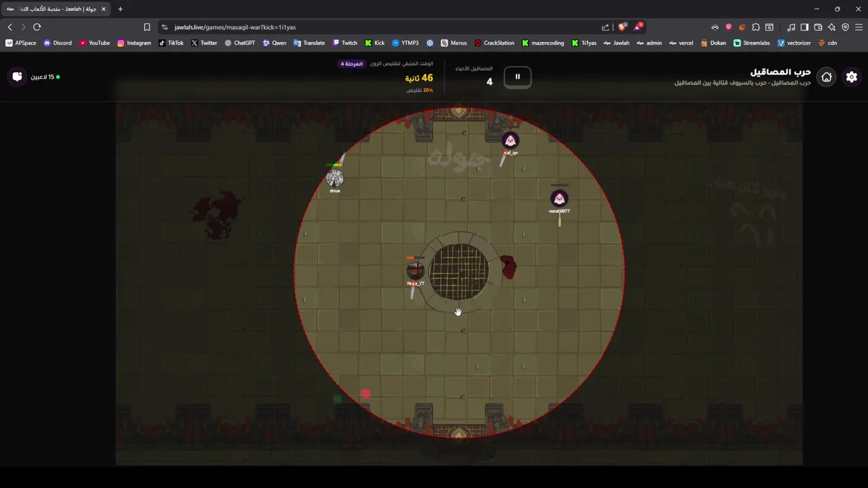
Task: Open the Extensions puzzle icon
Action: pos(755,27)
